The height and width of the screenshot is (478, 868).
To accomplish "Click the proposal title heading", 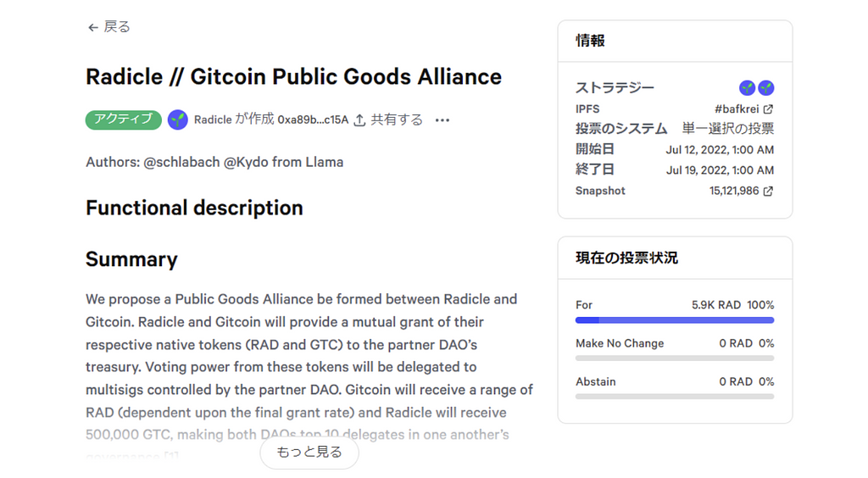I will pos(293,77).
